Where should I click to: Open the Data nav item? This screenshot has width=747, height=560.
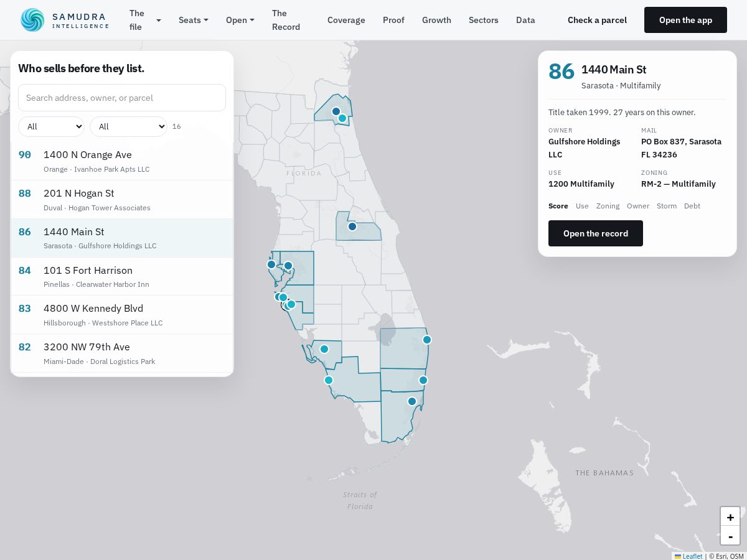525,20
